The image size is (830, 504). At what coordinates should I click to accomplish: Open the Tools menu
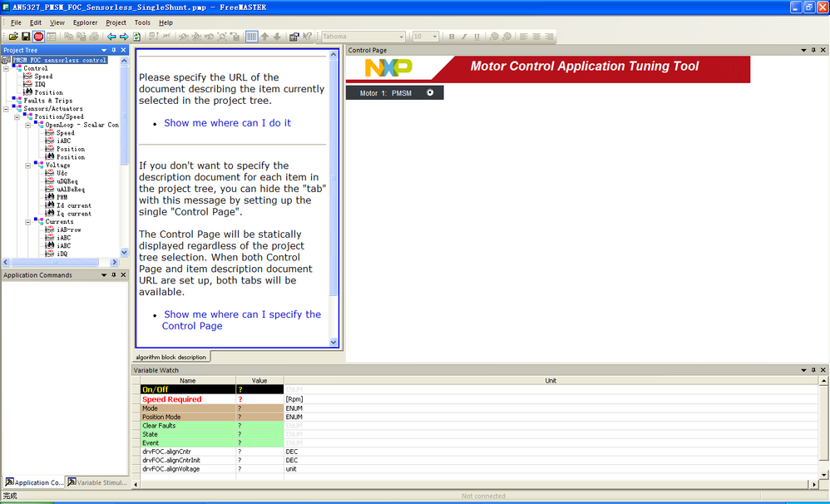(x=142, y=22)
